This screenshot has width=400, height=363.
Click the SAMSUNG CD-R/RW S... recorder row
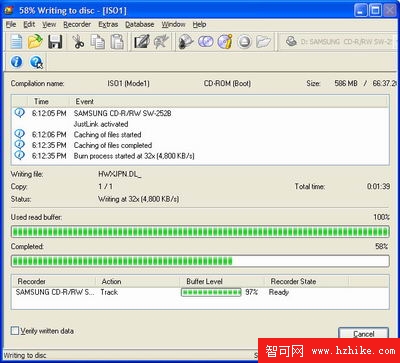click(200, 292)
